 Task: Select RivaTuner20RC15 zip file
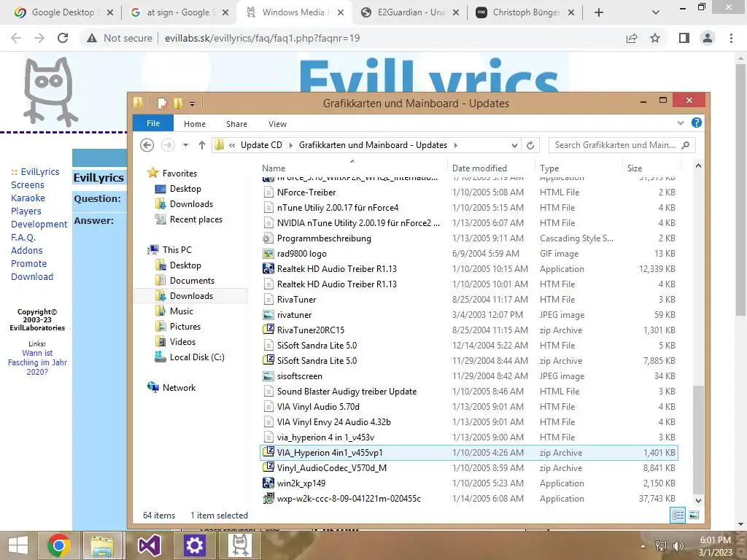click(469, 330)
